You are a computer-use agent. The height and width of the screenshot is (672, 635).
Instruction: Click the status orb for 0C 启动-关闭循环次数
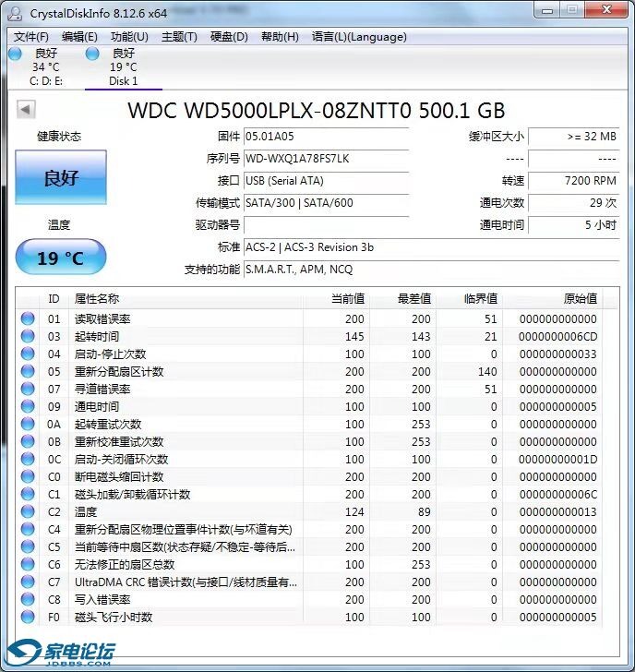[x=28, y=459]
